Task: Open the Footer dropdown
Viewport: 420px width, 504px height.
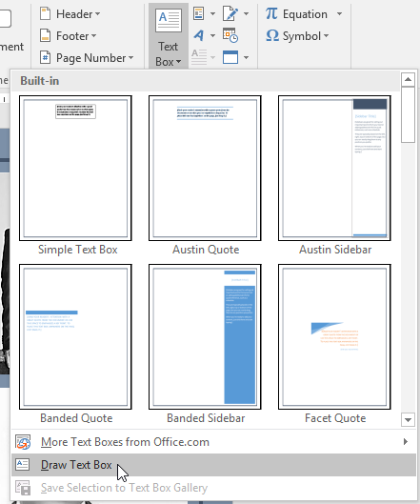Action: point(69,36)
